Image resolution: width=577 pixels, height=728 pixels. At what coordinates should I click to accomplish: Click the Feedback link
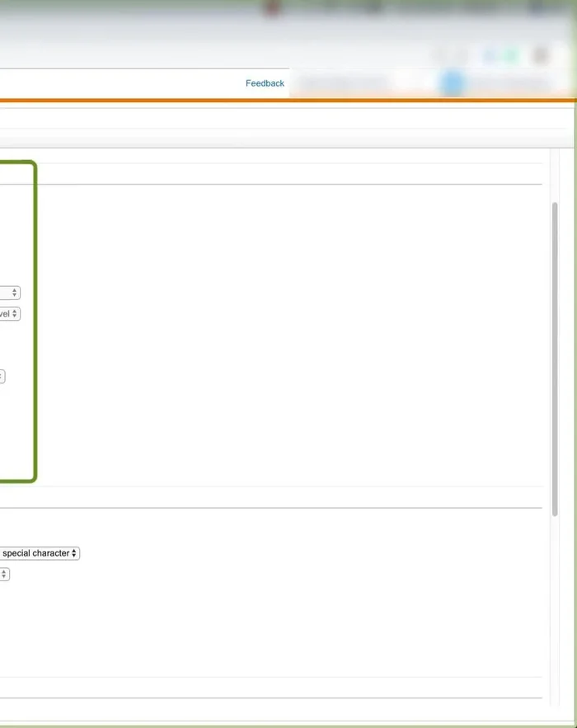pos(265,83)
